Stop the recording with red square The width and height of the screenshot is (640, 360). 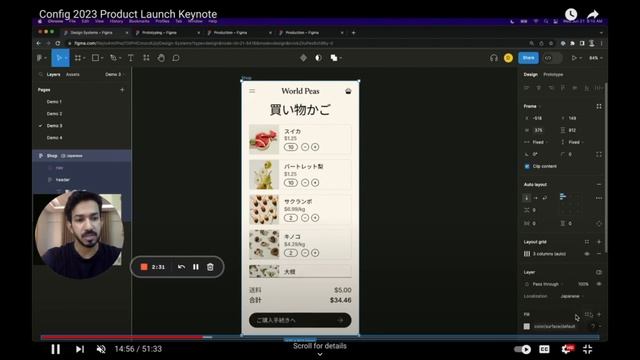(144, 267)
